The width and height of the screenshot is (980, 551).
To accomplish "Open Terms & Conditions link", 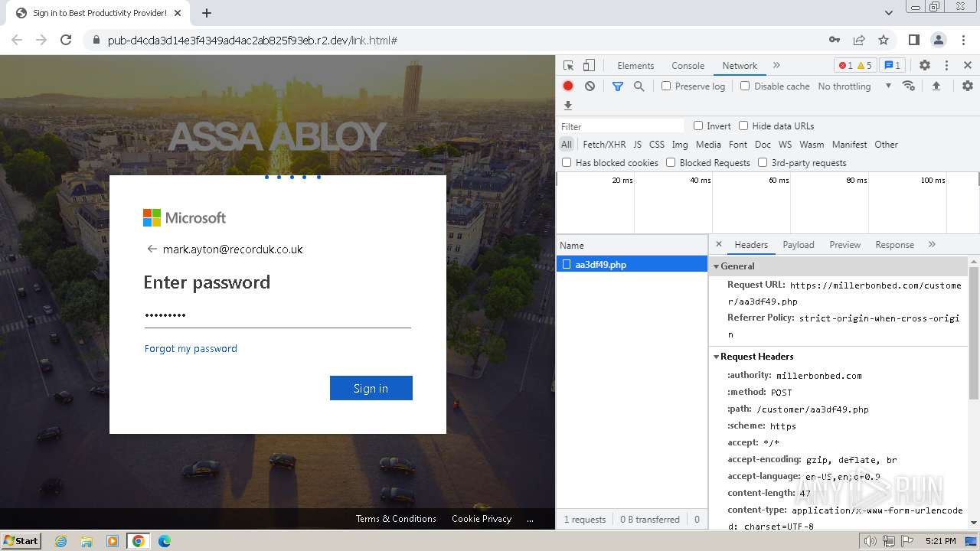I will click(396, 519).
